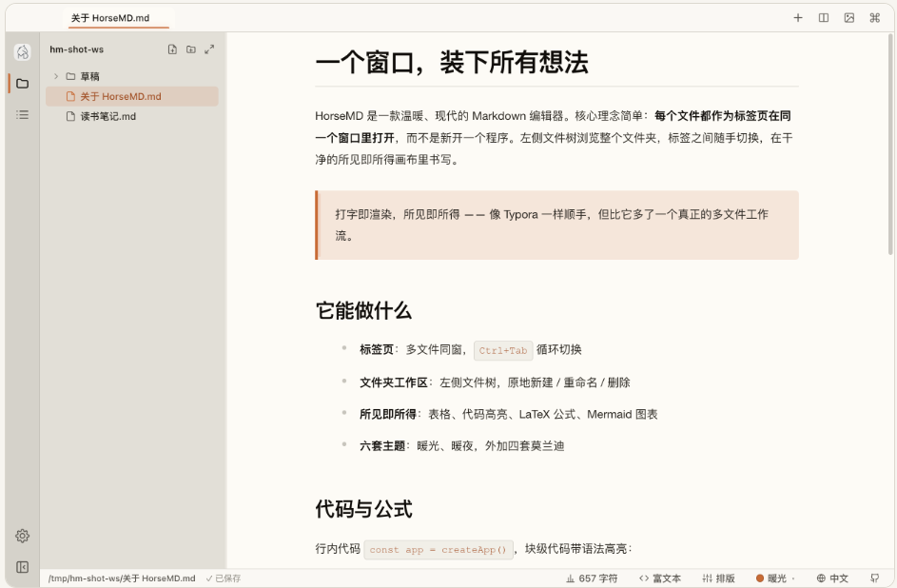The height and width of the screenshot is (588, 897).
Task: Create a new folder in hm-shot-ws
Action: 191,49
